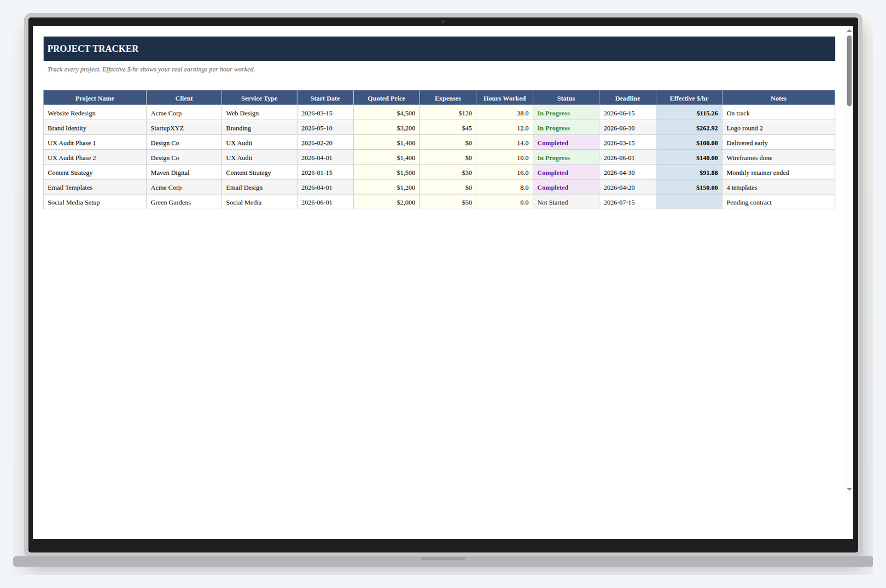Screen dimensions: 886x588
Task: Select the Quoted Price column header
Action: pos(387,98)
